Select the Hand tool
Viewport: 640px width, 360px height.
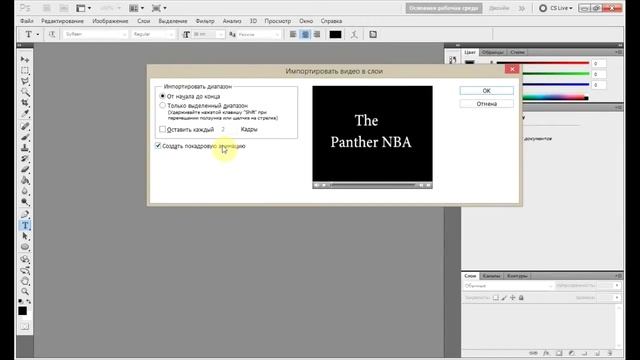[25, 281]
